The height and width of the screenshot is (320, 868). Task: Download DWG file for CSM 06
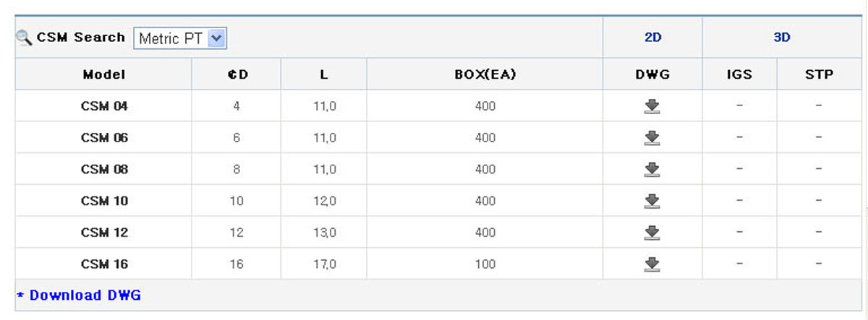[x=652, y=138]
